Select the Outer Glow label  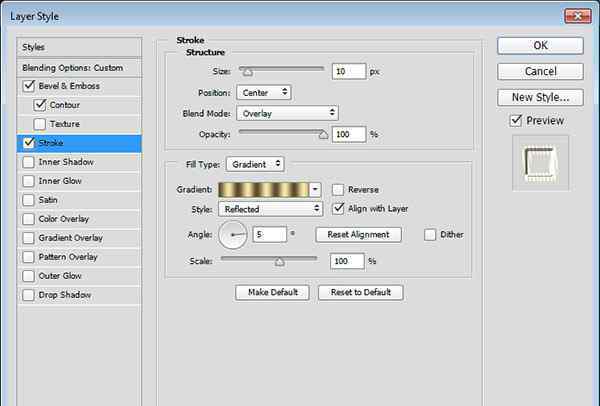pos(60,276)
